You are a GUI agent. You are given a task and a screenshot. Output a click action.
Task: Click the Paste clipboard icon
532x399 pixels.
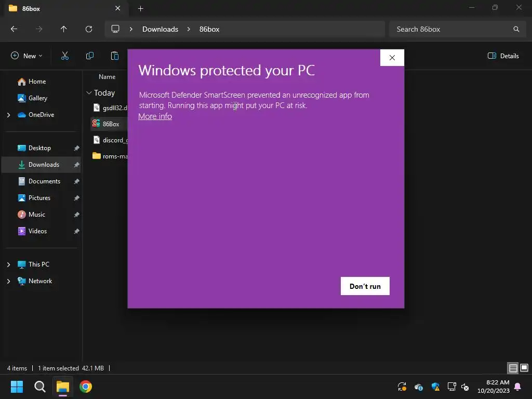(115, 56)
